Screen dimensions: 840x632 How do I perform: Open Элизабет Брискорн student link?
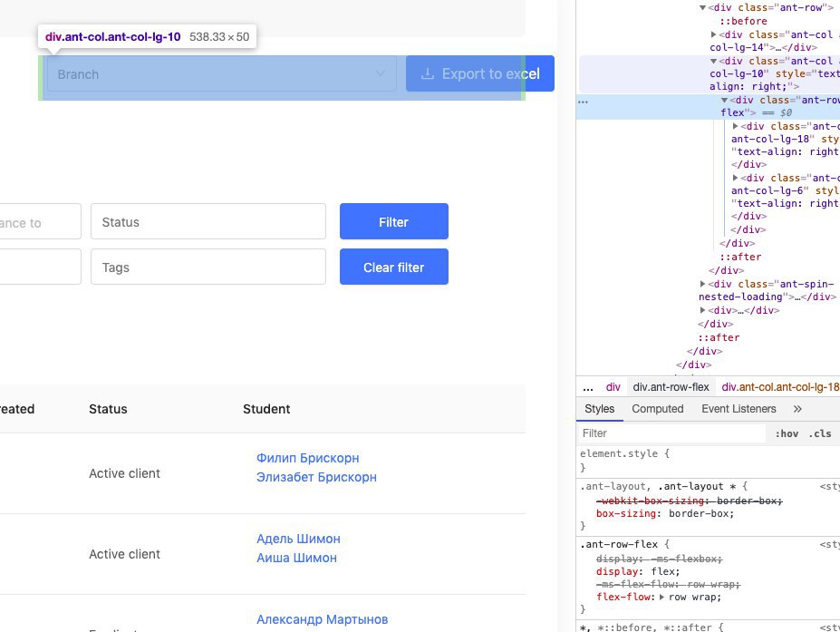pos(316,477)
